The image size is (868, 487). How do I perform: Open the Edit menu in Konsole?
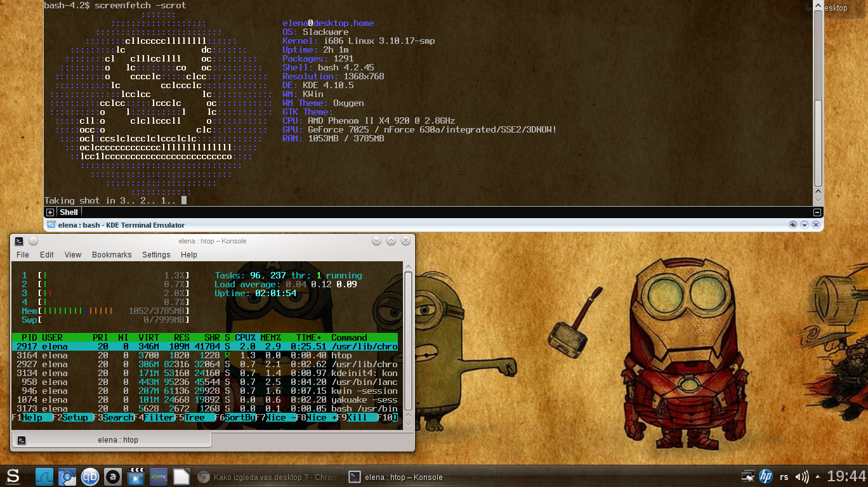47,255
